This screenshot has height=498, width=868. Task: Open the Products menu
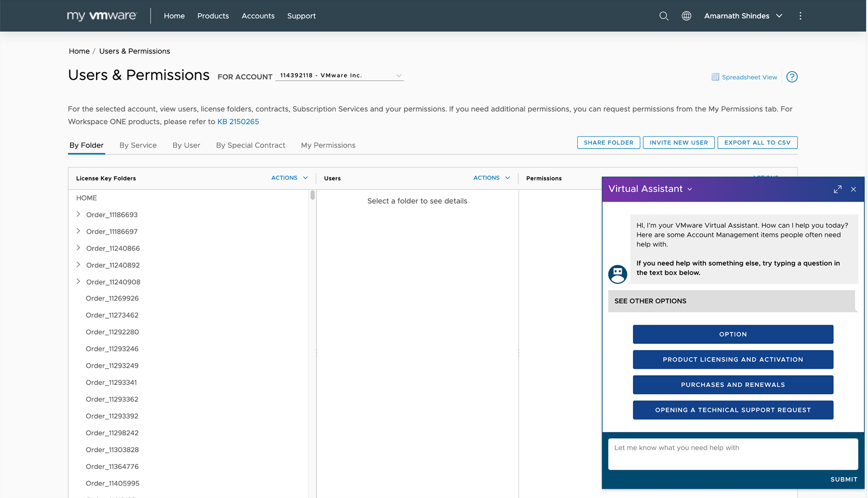coord(213,16)
